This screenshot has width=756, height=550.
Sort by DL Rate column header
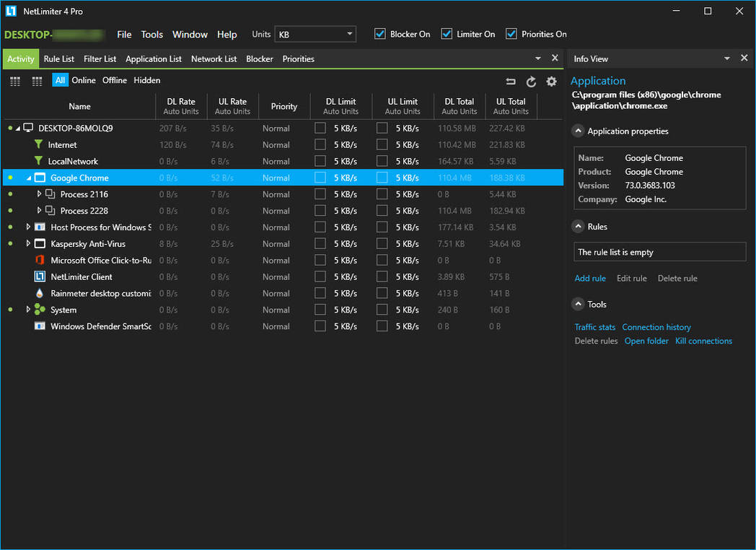pos(181,106)
